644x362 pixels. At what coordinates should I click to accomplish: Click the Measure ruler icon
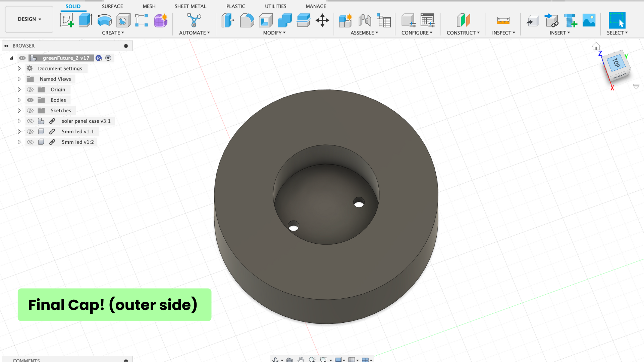tap(503, 20)
